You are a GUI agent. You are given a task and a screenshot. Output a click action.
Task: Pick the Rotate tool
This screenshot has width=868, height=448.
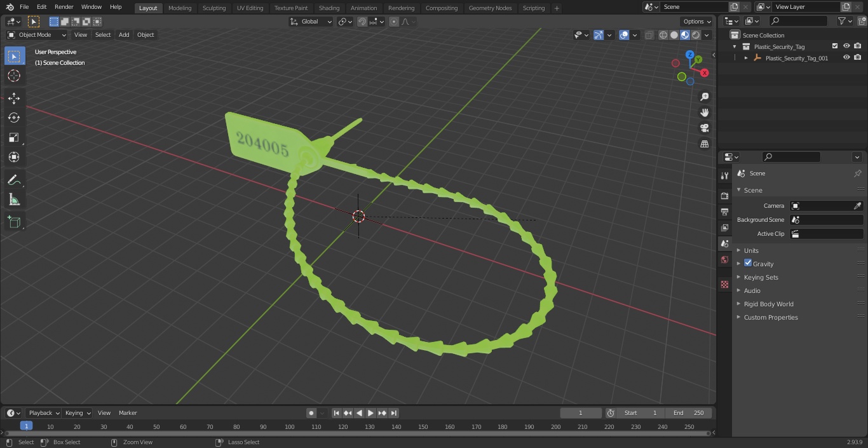[x=15, y=118]
